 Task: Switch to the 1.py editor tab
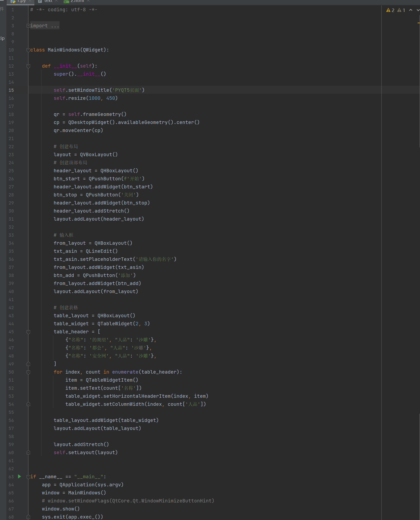(x=21, y=1)
